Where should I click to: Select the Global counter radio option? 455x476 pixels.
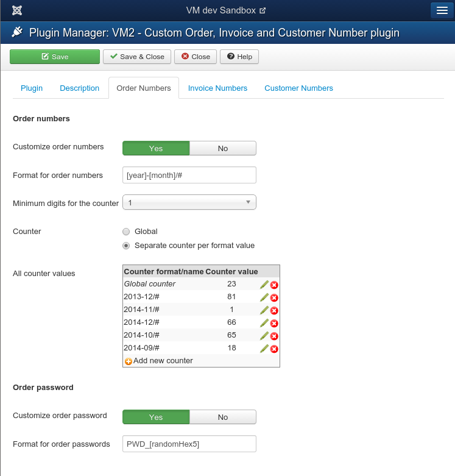[126, 232]
